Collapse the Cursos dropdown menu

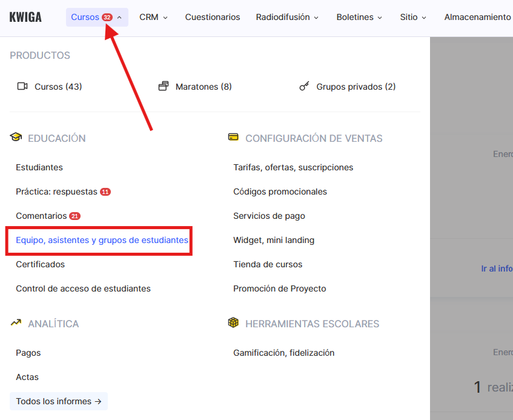pyautogui.click(x=97, y=17)
